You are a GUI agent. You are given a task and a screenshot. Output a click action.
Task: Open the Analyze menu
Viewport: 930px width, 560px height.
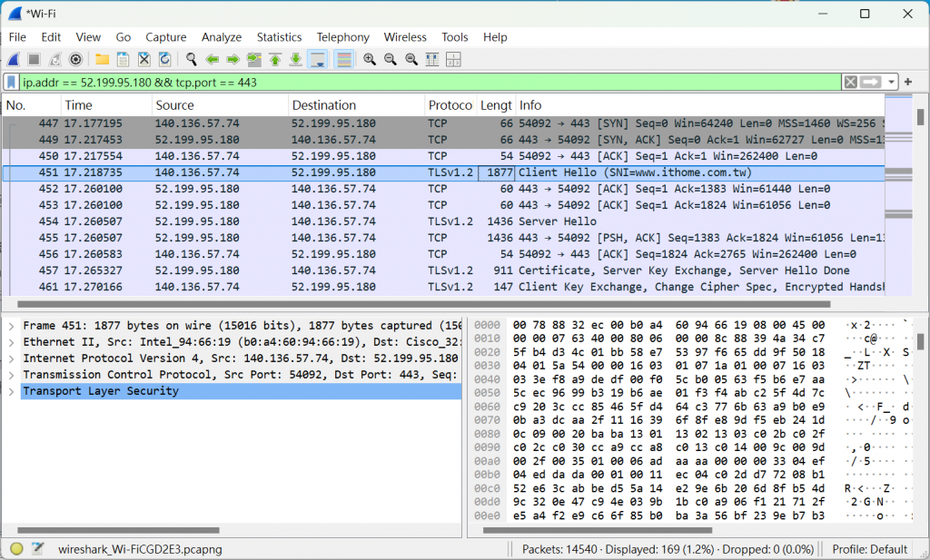click(x=222, y=36)
